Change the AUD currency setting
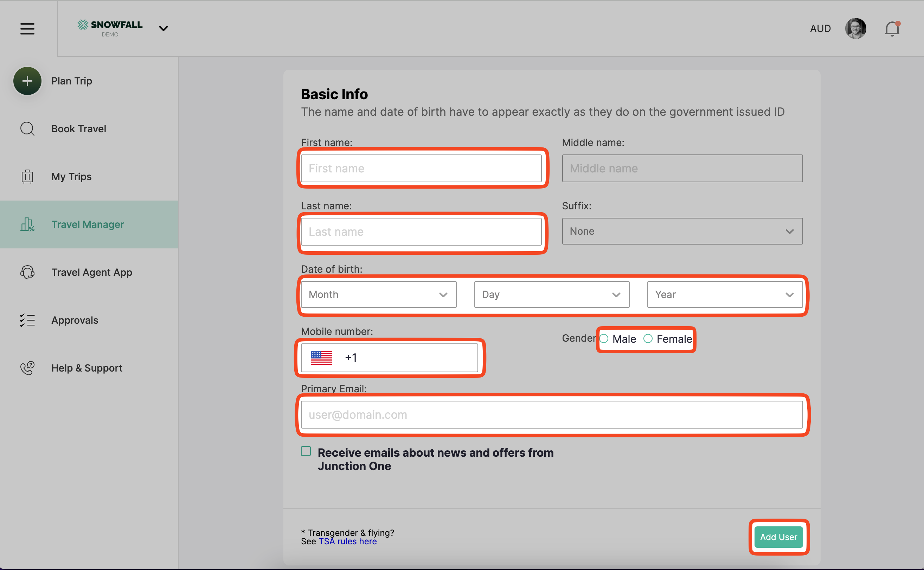 820,28
